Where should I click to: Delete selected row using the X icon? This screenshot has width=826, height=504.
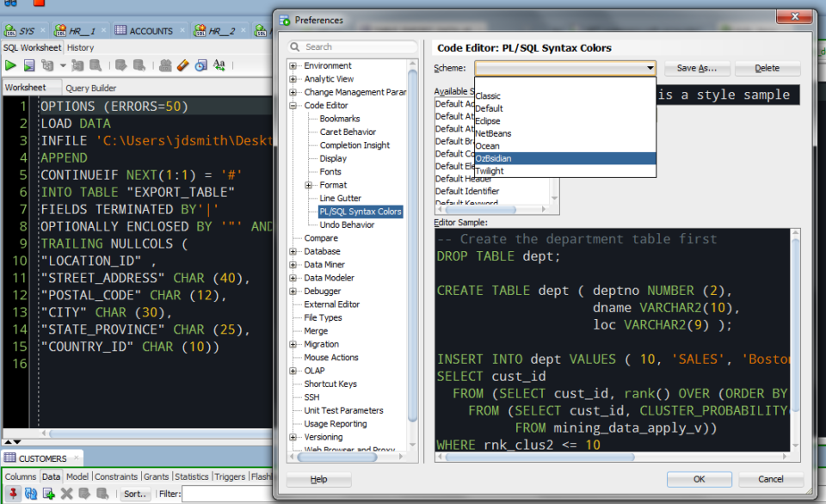(66, 493)
